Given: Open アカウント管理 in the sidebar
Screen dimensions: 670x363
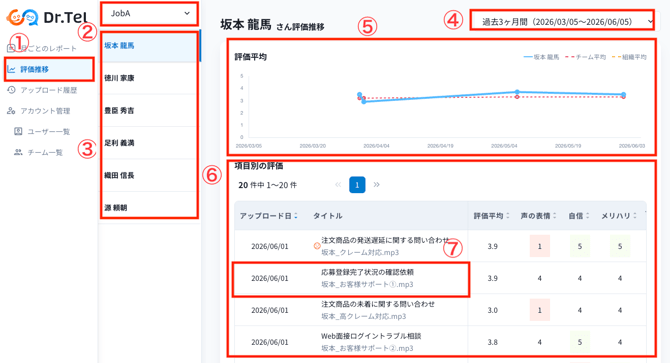Looking at the screenshot, I should click(45, 111).
